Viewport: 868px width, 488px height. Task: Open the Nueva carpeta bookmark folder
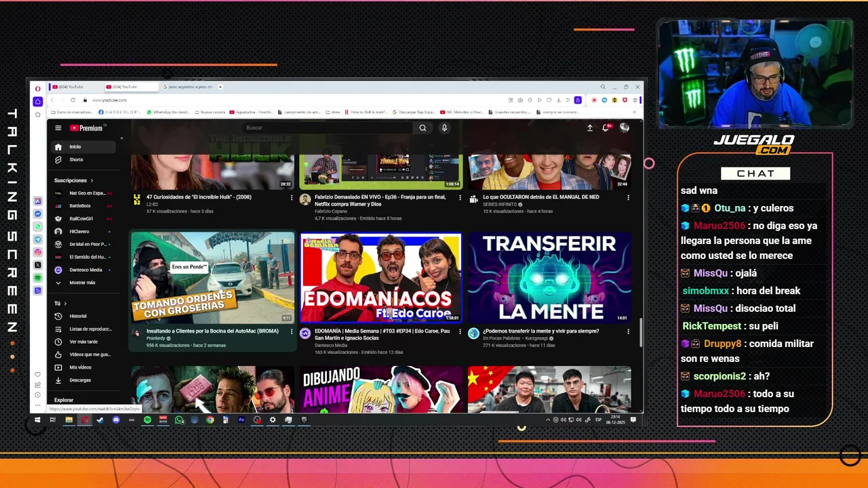pyautogui.click(x=210, y=112)
